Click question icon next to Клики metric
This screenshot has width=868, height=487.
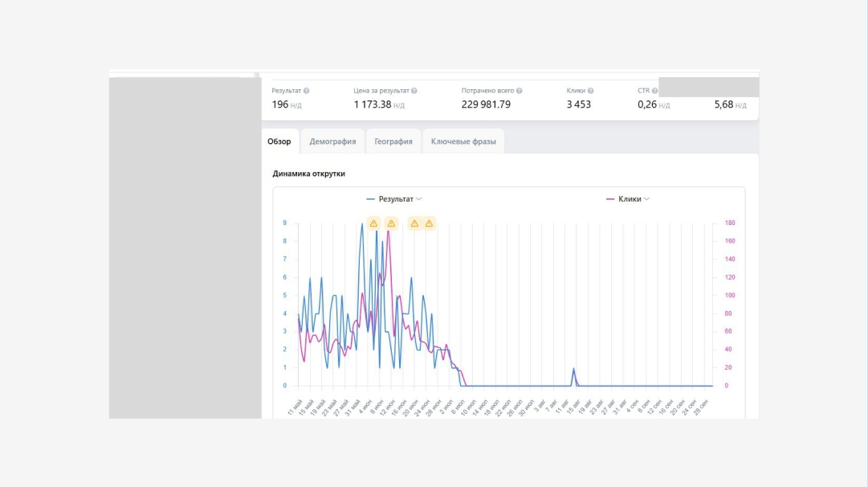click(x=591, y=91)
